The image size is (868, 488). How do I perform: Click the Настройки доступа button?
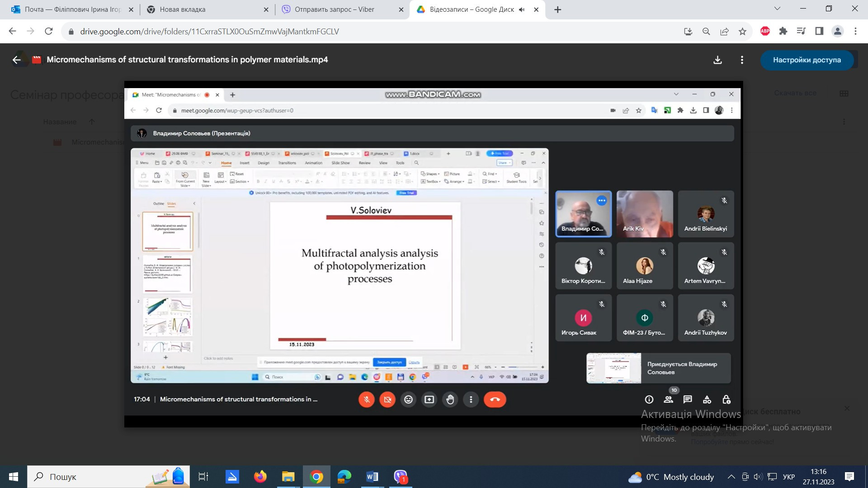(x=807, y=60)
